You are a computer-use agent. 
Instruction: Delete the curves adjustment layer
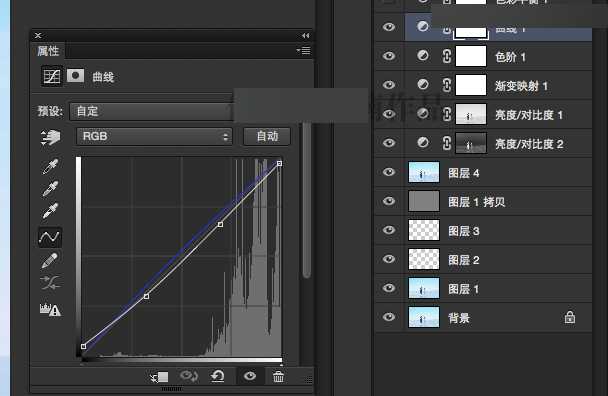coord(278,376)
